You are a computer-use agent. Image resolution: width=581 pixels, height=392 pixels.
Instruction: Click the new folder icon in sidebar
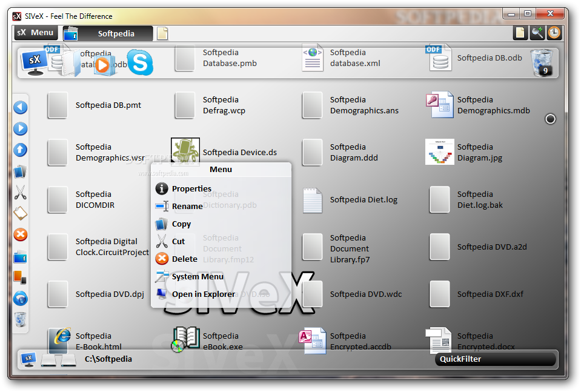click(x=21, y=256)
